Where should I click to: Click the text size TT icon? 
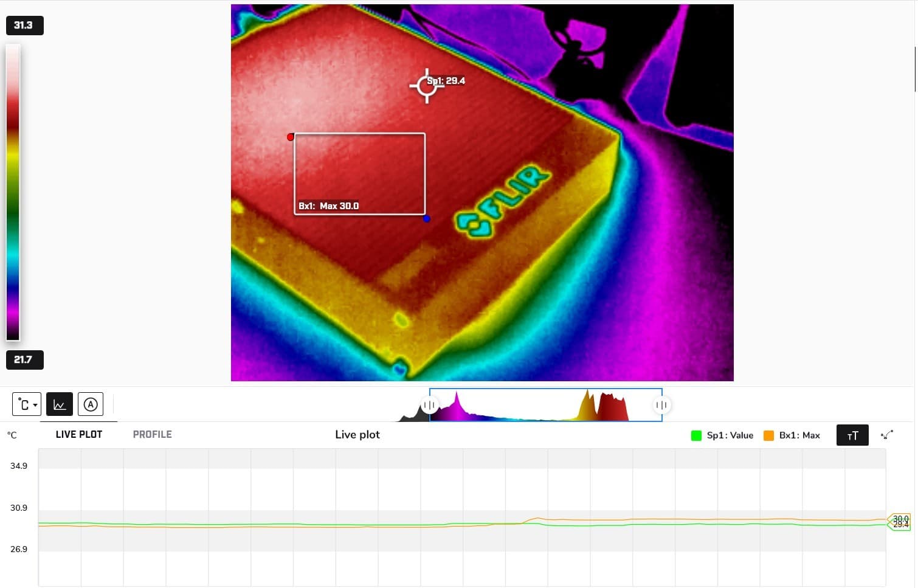pyautogui.click(x=852, y=435)
